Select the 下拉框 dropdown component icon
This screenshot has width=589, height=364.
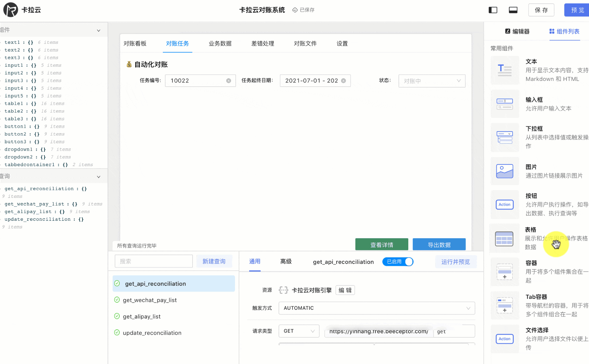504,138
